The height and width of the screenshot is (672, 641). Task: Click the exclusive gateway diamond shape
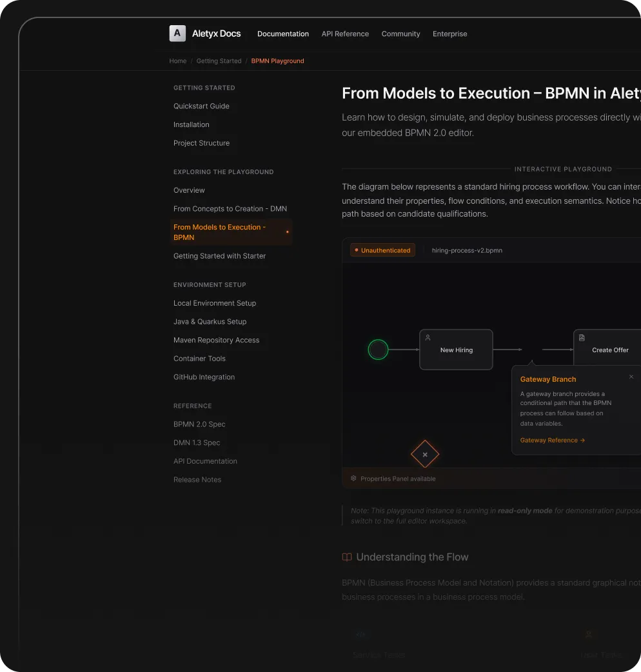pos(425,455)
